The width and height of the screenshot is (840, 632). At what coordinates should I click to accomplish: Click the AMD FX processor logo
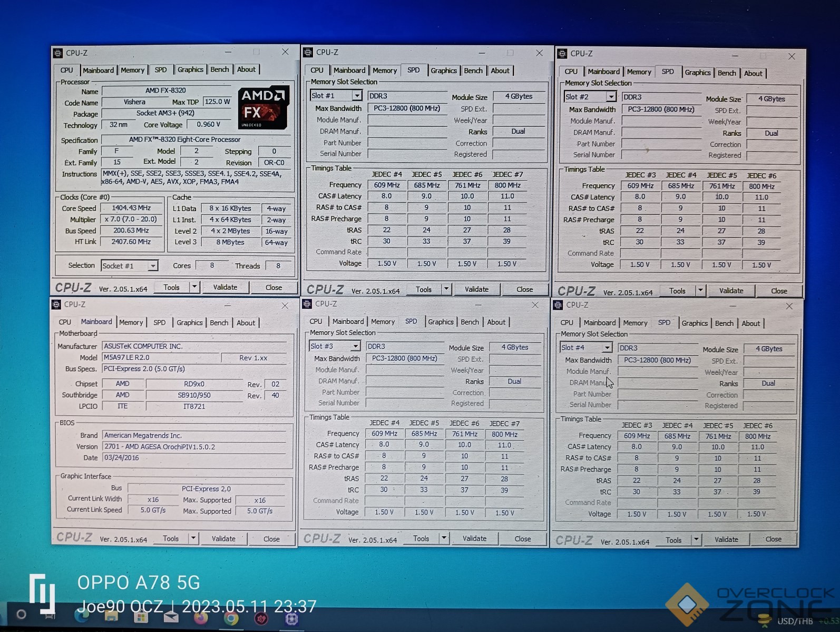pyautogui.click(x=263, y=108)
